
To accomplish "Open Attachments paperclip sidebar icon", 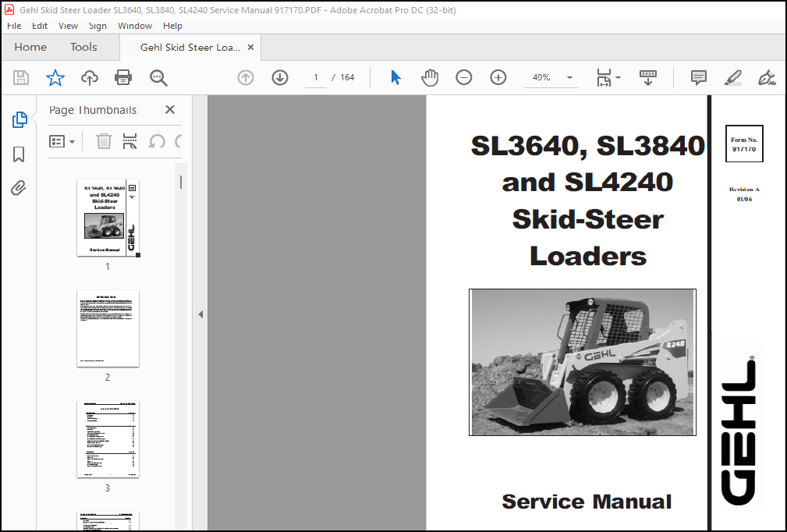I will 19,188.
